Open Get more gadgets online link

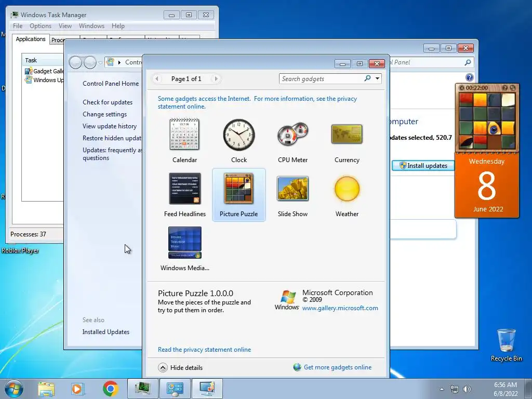coord(337,367)
